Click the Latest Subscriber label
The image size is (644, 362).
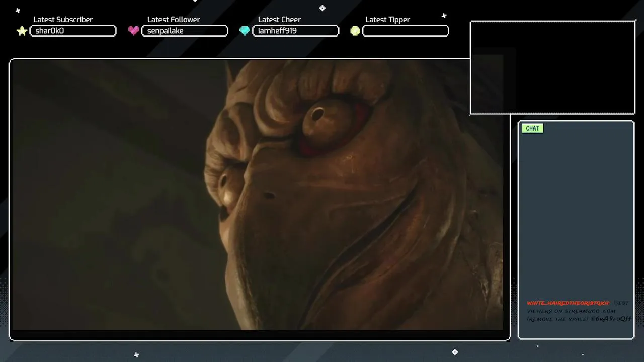pos(63,20)
